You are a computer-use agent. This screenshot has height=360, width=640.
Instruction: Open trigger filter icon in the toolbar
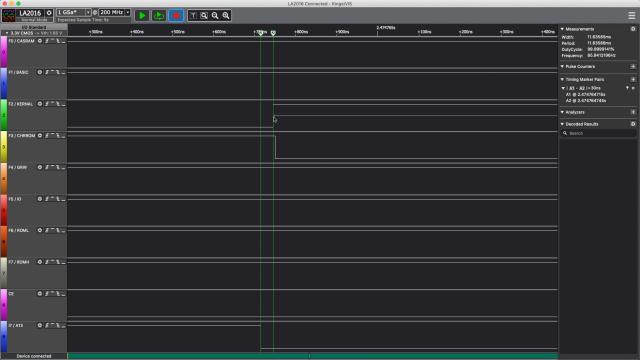click(193, 16)
